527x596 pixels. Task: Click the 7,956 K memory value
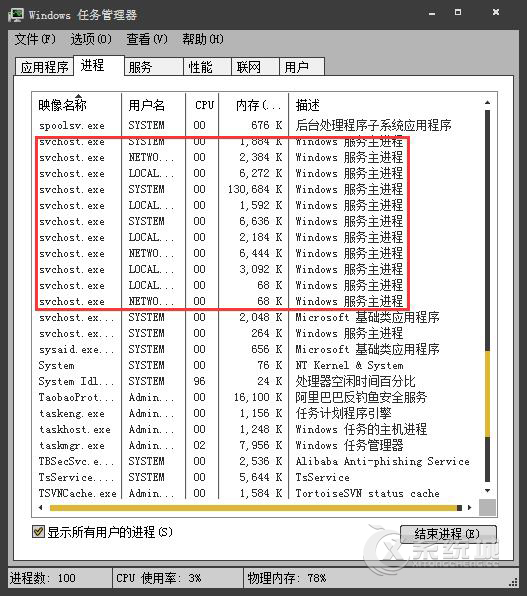pos(260,445)
